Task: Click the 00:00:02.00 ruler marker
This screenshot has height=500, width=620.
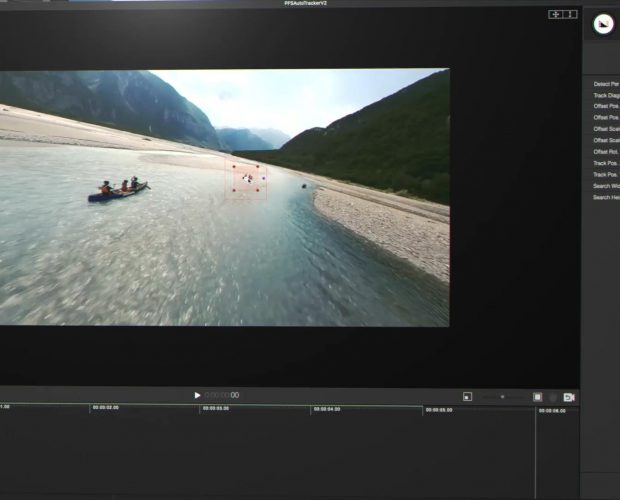Action: pos(106,407)
